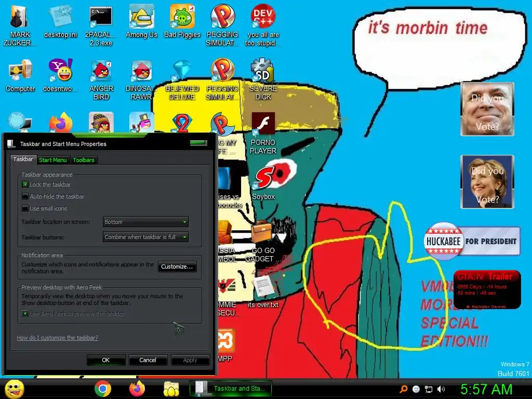
Task: Click the smiley face Start button
Action: [x=14, y=389]
